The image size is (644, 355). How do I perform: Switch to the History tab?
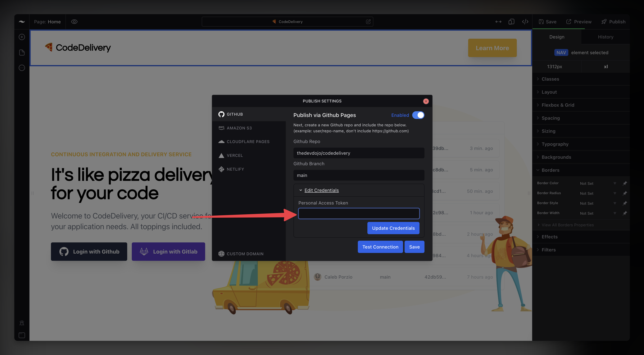[605, 37]
